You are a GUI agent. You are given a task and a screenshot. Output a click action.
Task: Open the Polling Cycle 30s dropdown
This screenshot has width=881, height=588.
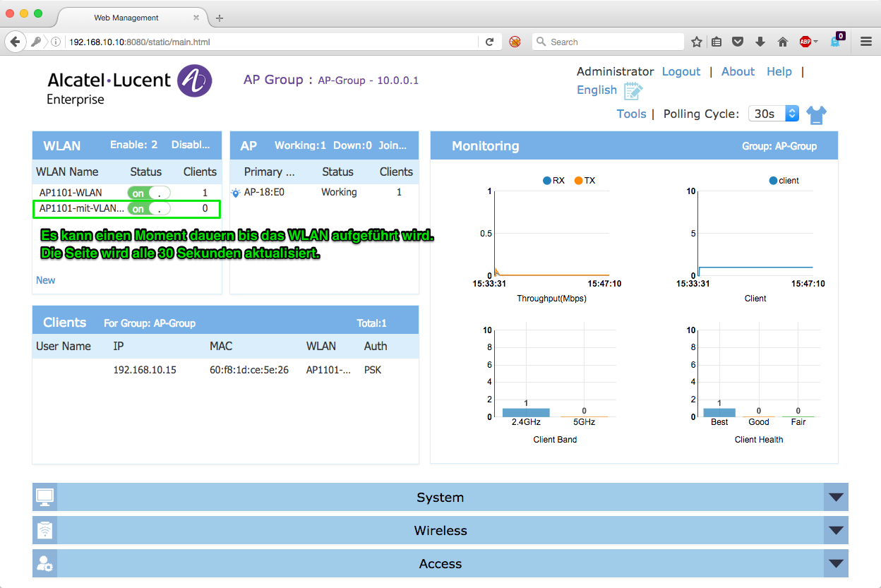(x=774, y=114)
